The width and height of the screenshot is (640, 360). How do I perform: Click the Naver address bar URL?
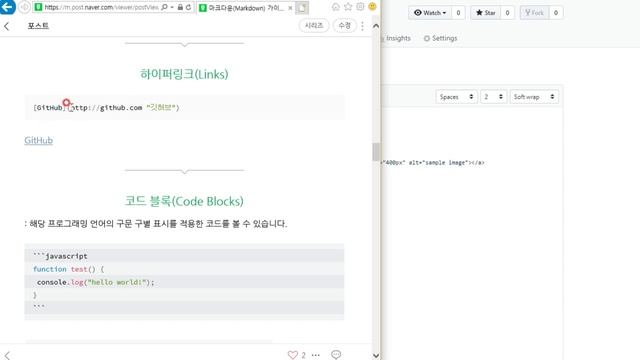(x=101, y=7)
